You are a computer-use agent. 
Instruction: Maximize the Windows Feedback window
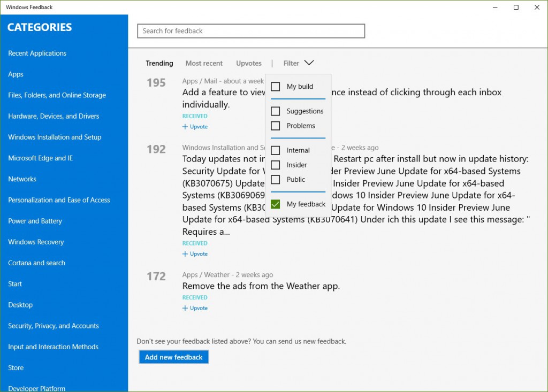click(516, 7)
